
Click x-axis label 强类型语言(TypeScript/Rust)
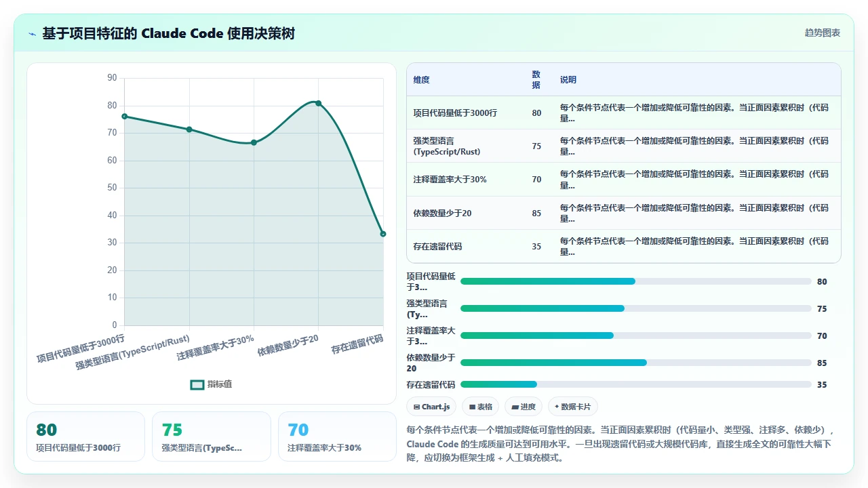(x=132, y=352)
